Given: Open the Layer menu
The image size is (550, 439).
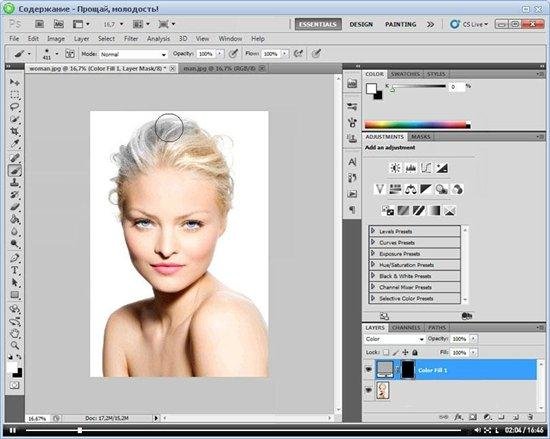Looking at the screenshot, I should 81,39.
